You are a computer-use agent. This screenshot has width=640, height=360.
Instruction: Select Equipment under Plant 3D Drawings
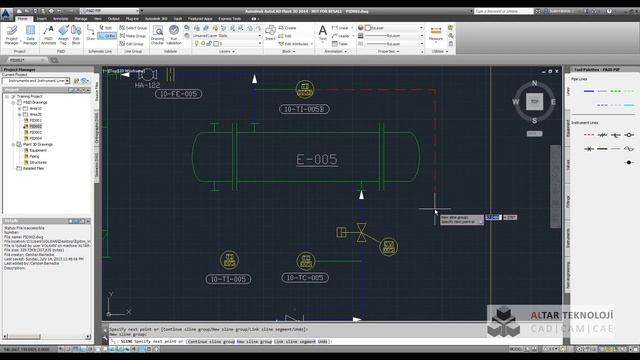tap(38, 150)
